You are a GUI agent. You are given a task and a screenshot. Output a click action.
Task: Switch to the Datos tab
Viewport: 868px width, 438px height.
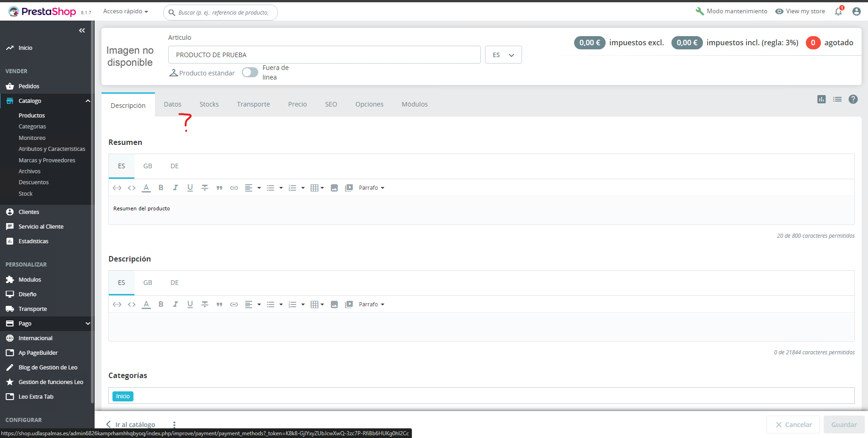pyautogui.click(x=173, y=104)
